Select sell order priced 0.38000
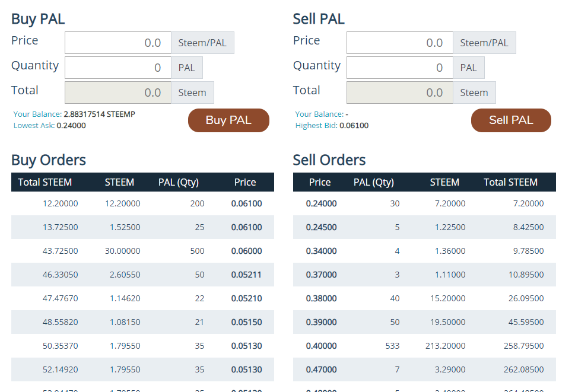This screenshot has height=392, width=575. click(x=424, y=298)
